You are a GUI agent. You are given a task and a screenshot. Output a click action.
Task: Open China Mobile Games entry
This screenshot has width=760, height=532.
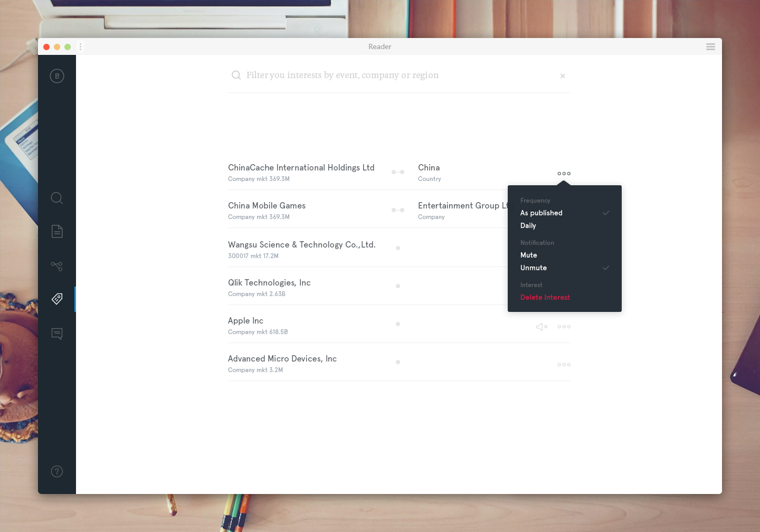point(267,205)
